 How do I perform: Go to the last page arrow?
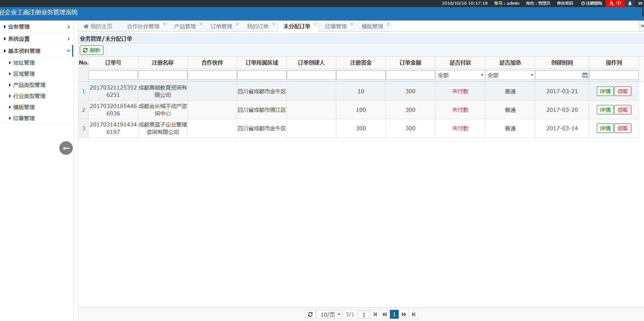pyautogui.click(x=413, y=314)
